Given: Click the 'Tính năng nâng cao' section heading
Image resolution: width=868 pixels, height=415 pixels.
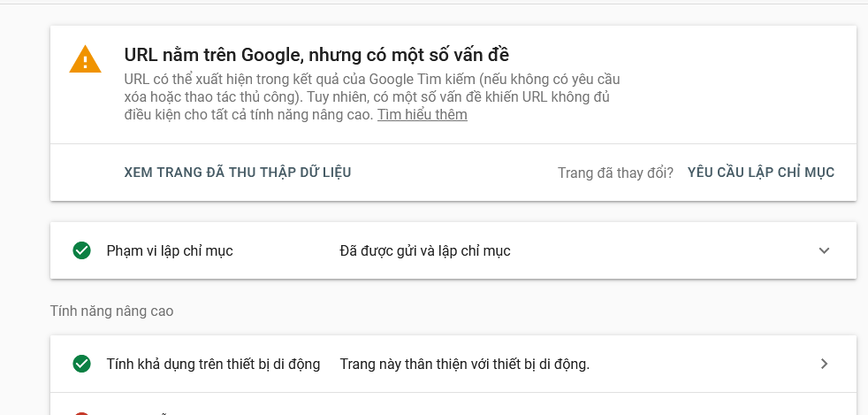Looking at the screenshot, I should 112,311.
